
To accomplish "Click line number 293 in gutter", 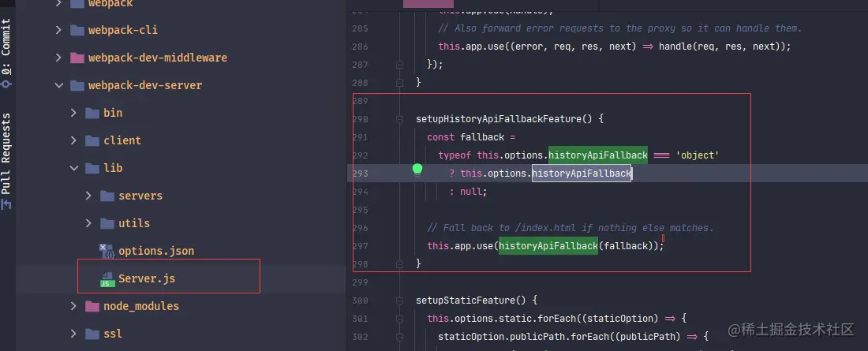I will pyautogui.click(x=361, y=174).
